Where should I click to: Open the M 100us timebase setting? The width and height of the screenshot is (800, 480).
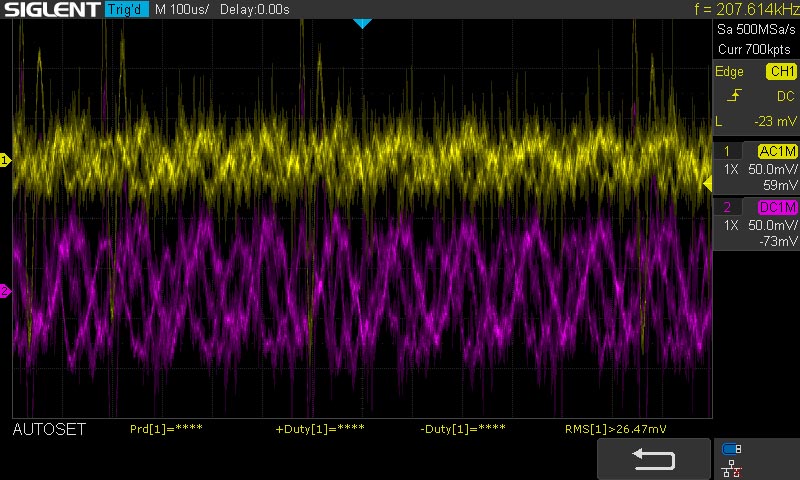click(182, 9)
